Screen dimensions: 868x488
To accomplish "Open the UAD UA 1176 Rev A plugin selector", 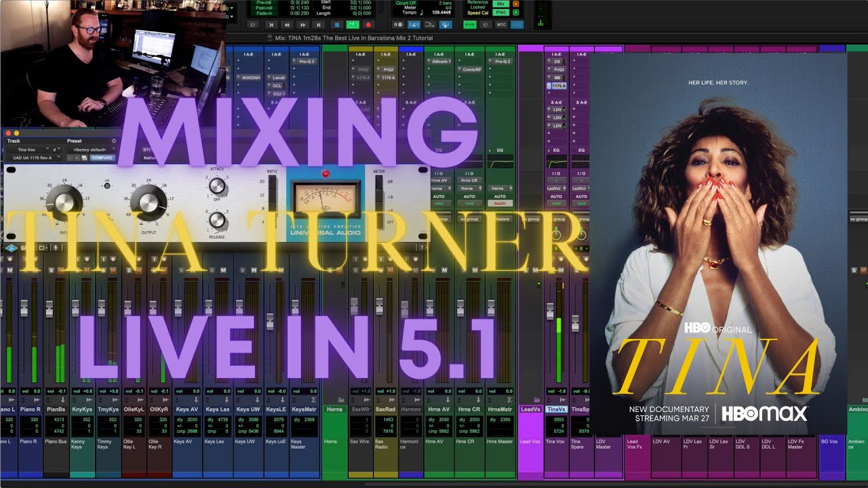I will tap(34, 158).
